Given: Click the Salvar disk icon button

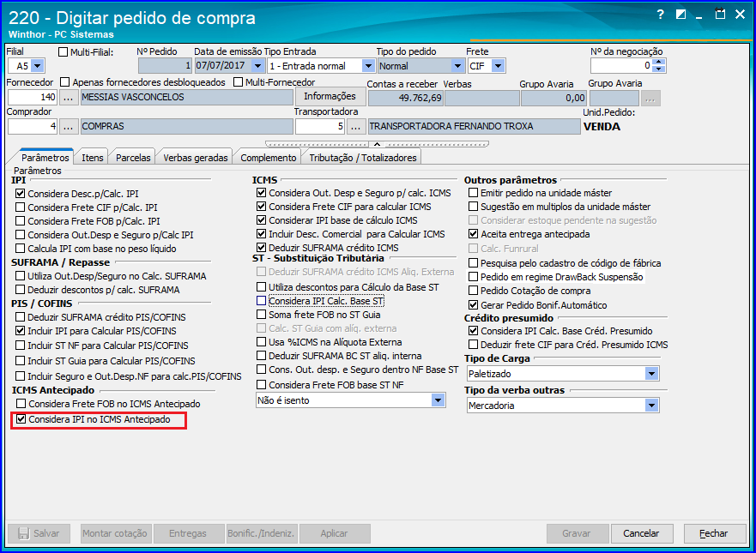Looking at the screenshot, I should (x=38, y=533).
